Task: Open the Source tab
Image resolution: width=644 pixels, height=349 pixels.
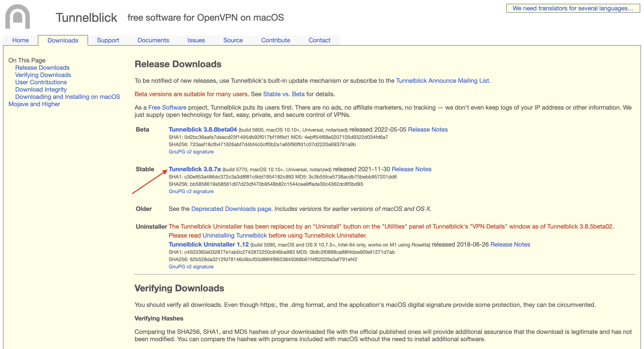Action: coord(233,40)
